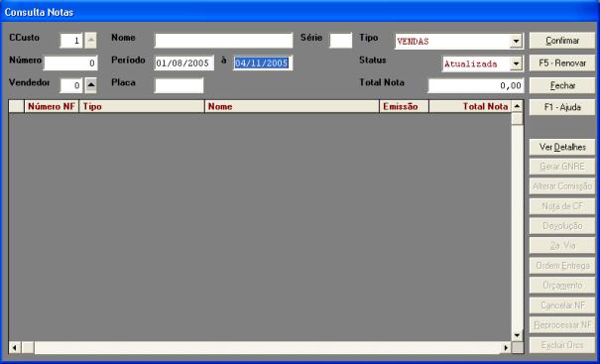The height and width of the screenshot is (364, 600).
Task: Open help with F1 - Ajuda button
Action: [562, 107]
